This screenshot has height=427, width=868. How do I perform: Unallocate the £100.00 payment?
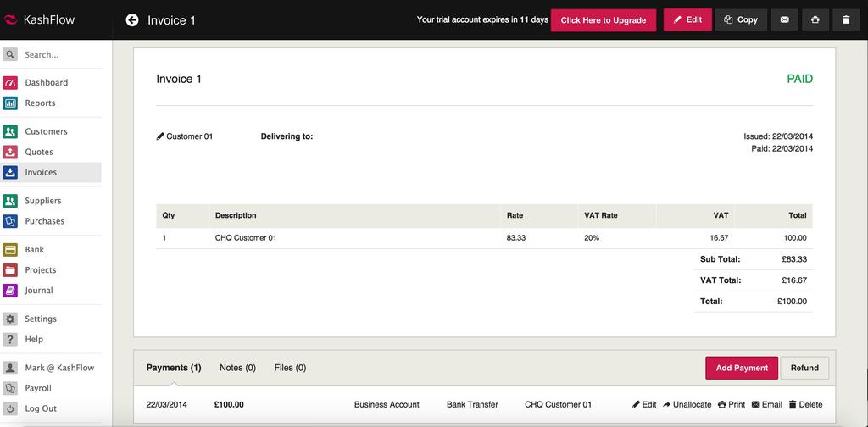click(x=687, y=405)
